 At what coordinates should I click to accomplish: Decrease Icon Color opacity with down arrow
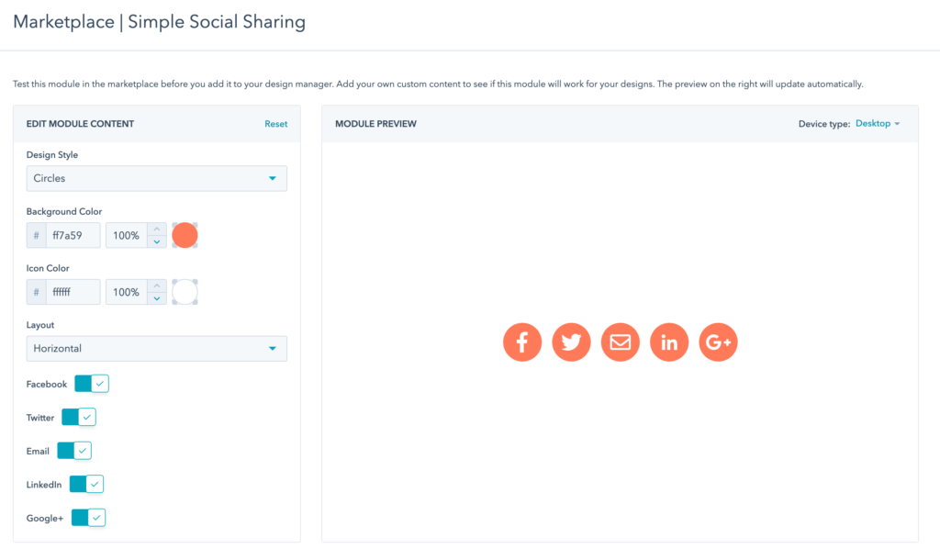click(157, 298)
